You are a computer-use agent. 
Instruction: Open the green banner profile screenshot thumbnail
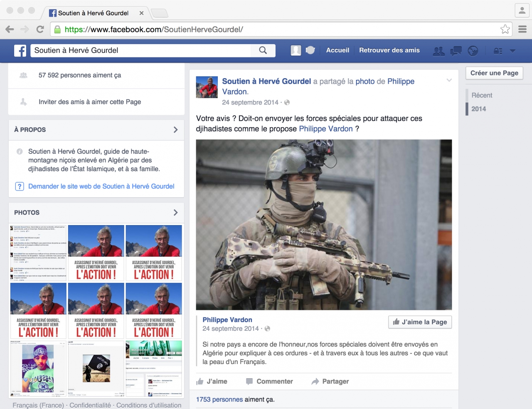pyautogui.click(x=154, y=369)
